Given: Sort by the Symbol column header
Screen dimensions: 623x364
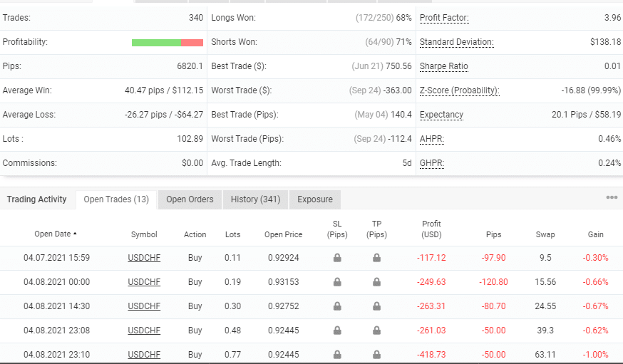Looking at the screenshot, I should (x=144, y=234).
